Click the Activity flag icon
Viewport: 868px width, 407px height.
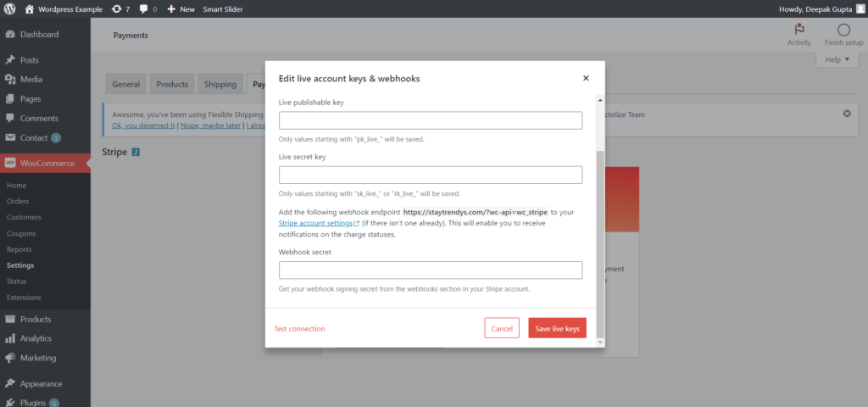coord(798,31)
